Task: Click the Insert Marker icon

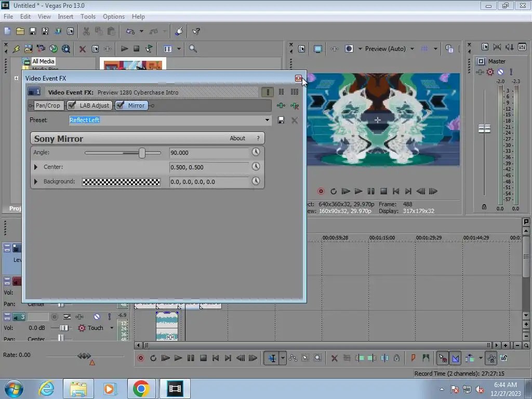Action: point(413,358)
